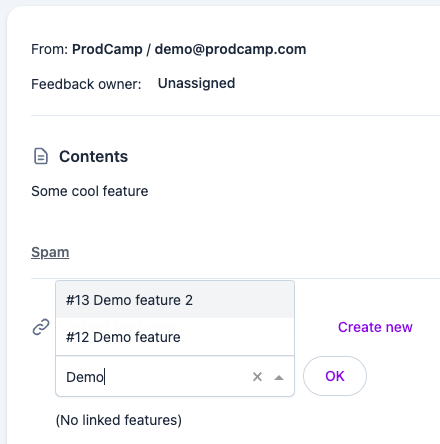Click the divider line below Feedback owner
The width and height of the screenshot is (440, 444).
(235, 115)
